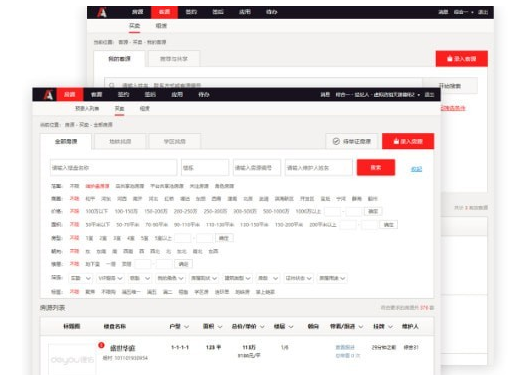The height and width of the screenshot is (375, 508).
Task: Choose area filter 90-110平米
Action: click(187, 225)
